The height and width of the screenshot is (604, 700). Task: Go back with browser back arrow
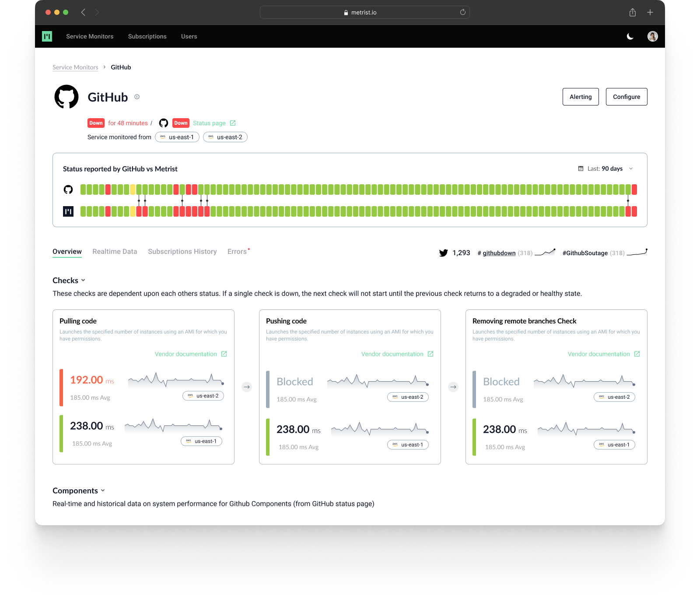[83, 12]
